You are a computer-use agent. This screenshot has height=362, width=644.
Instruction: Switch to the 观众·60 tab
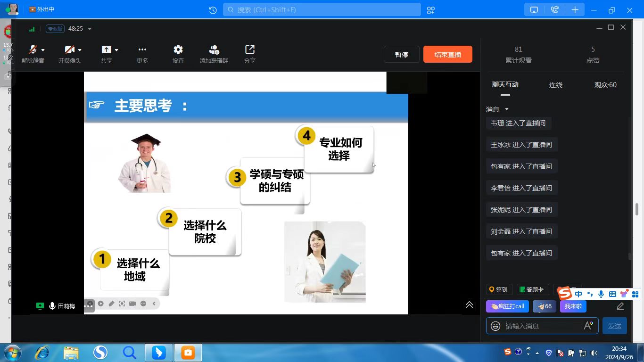(x=605, y=85)
